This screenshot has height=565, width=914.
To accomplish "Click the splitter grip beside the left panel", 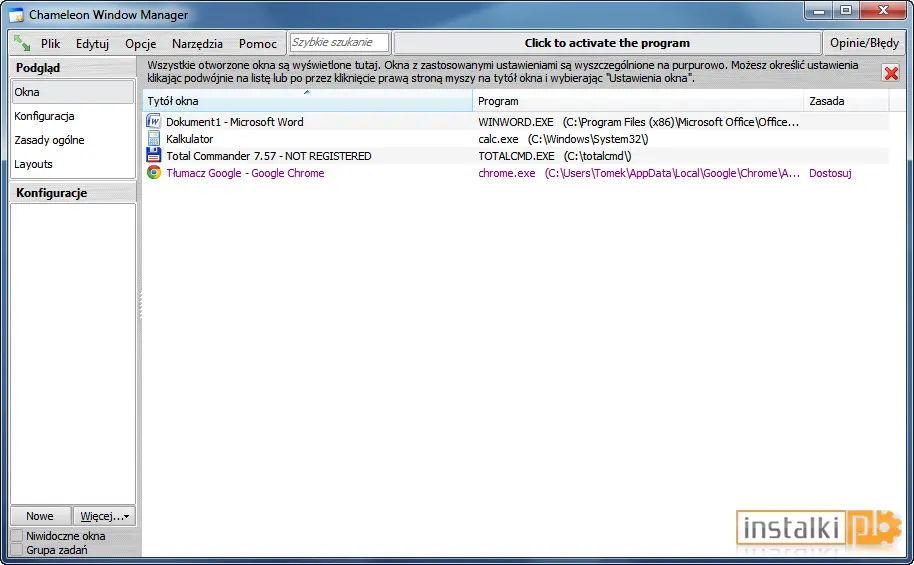I will click(140, 305).
